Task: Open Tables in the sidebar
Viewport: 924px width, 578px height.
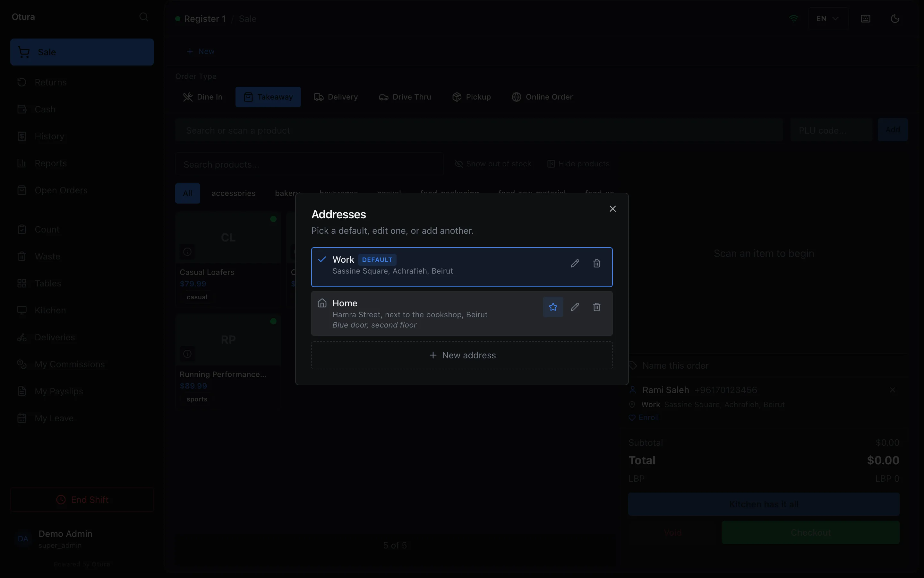Action: click(x=82, y=283)
